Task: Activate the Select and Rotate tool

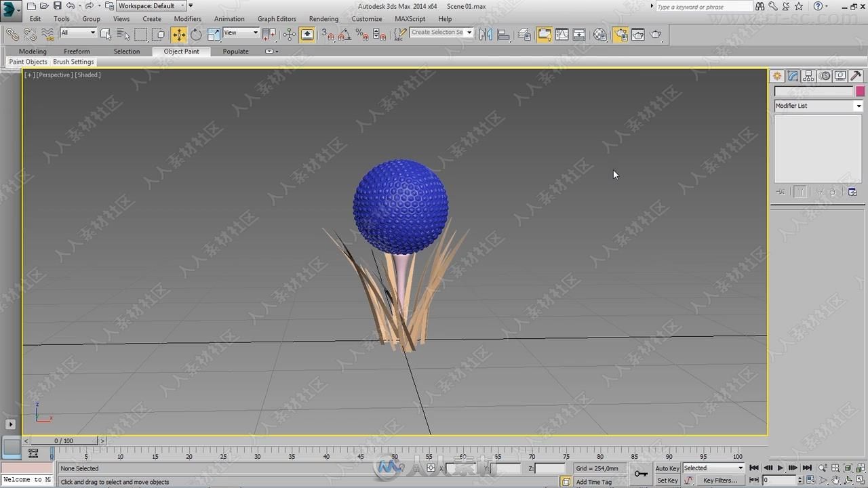Action: [196, 34]
